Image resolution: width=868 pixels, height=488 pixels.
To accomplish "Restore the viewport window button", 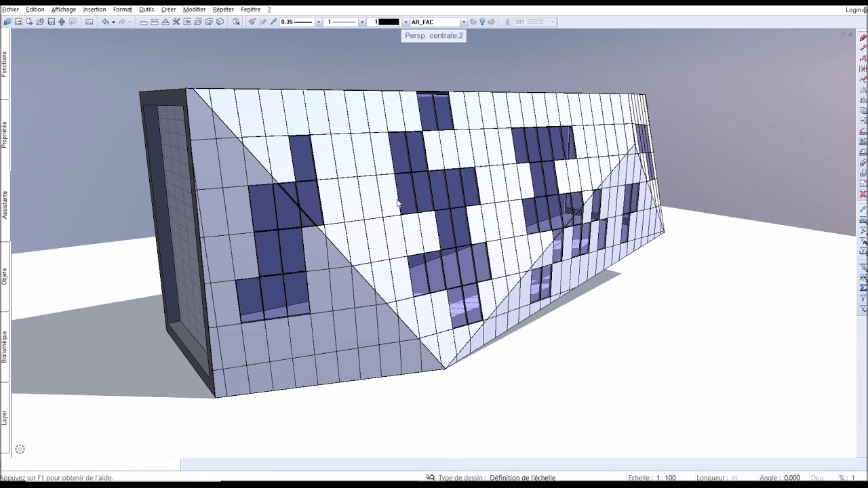I will coord(844,35).
